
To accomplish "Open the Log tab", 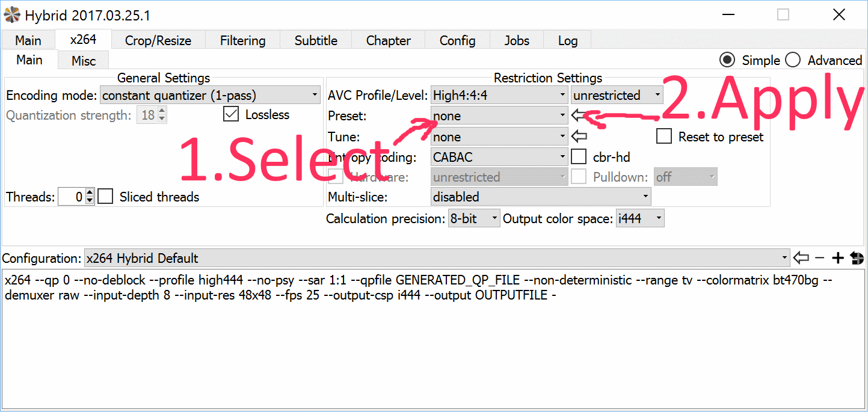I will click(x=567, y=40).
